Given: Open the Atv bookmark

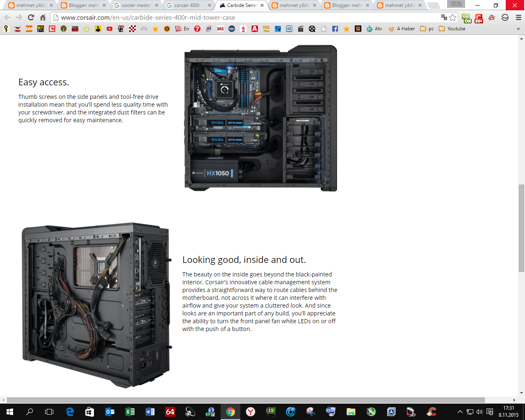Looking at the screenshot, I should pos(374,29).
